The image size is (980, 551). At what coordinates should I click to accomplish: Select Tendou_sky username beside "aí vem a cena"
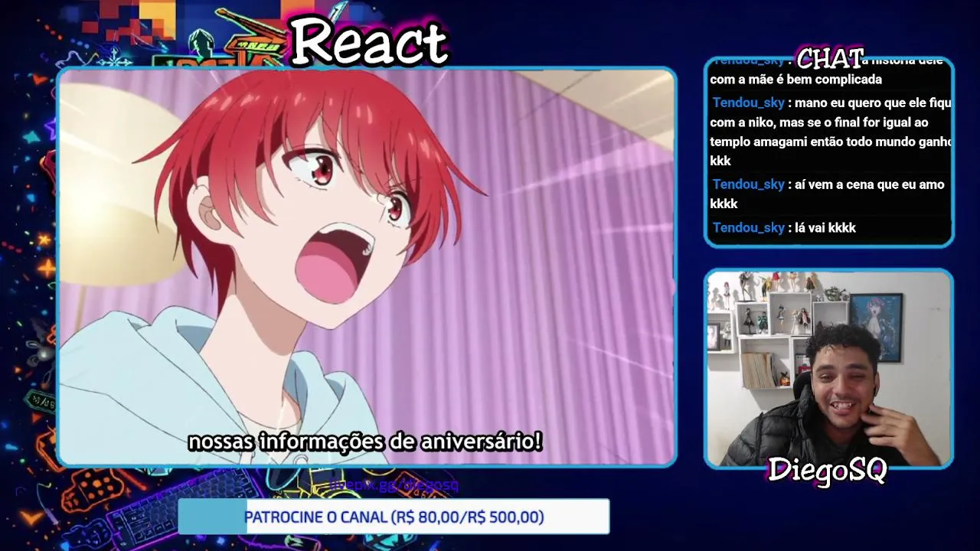click(x=749, y=184)
